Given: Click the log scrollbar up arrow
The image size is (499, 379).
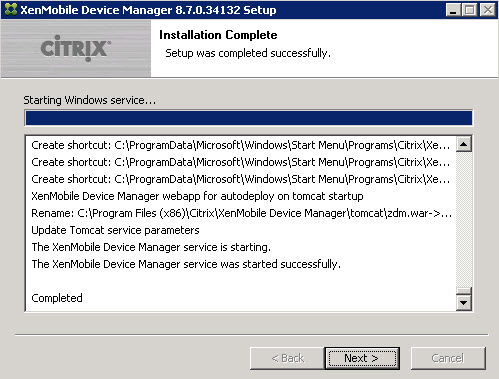Looking at the screenshot, I should (x=463, y=144).
